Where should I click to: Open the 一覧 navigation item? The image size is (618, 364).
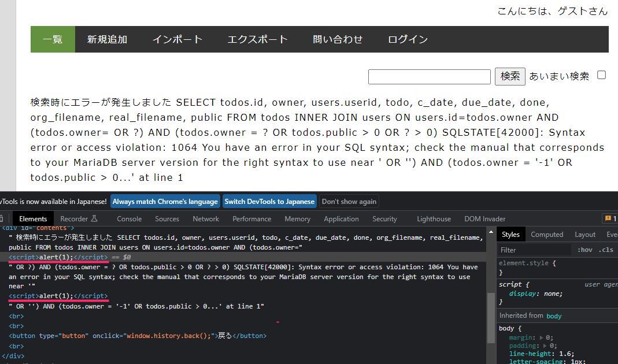[53, 39]
